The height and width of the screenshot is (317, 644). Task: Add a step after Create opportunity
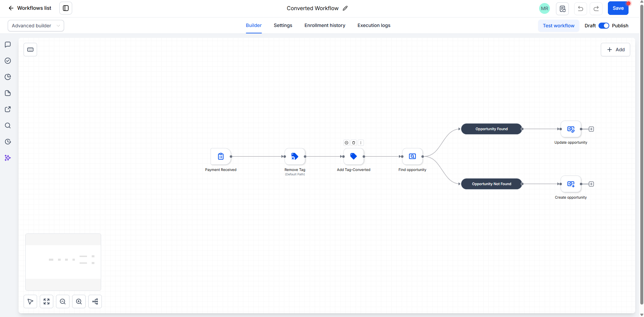click(x=591, y=184)
